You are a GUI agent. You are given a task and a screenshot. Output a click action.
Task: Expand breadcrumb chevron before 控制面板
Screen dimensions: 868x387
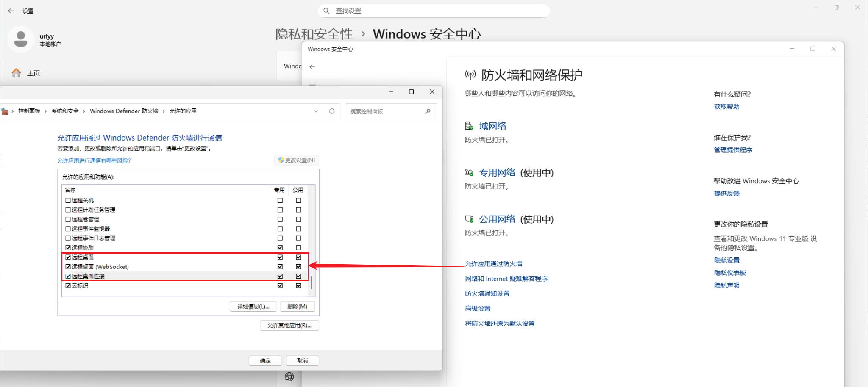tap(13, 111)
